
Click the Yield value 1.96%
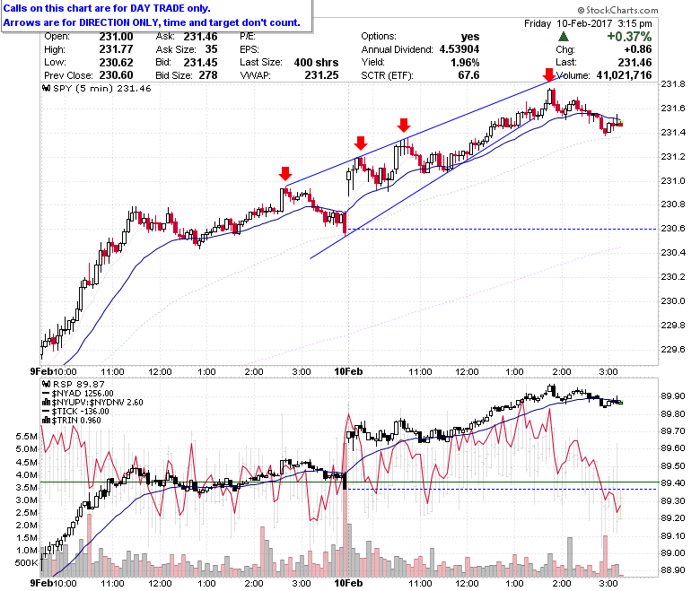point(465,62)
